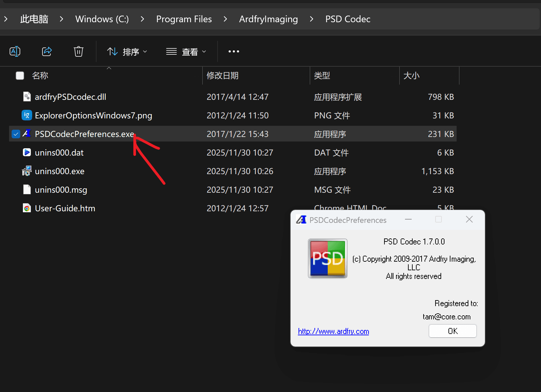Click the Delete trash can icon
The height and width of the screenshot is (392, 541).
point(79,51)
